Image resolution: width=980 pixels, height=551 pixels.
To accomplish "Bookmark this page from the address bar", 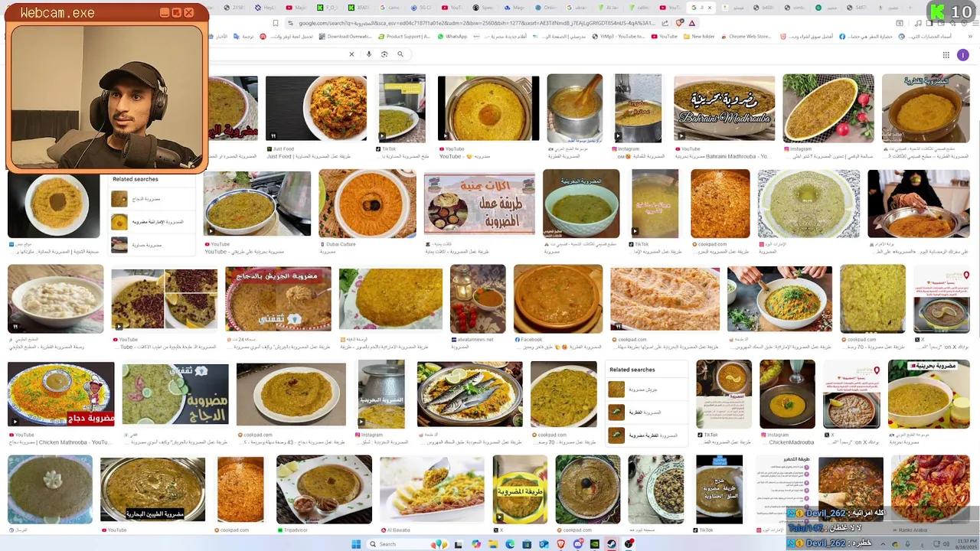I will point(276,23).
